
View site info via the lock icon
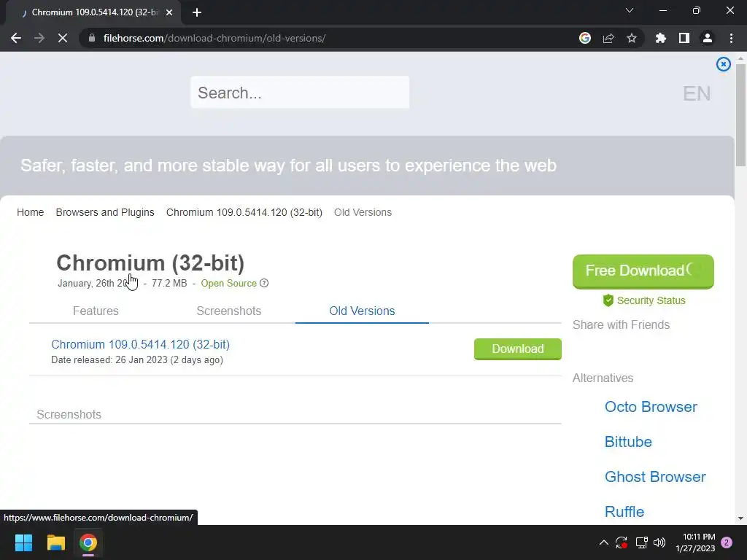click(x=92, y=38)
